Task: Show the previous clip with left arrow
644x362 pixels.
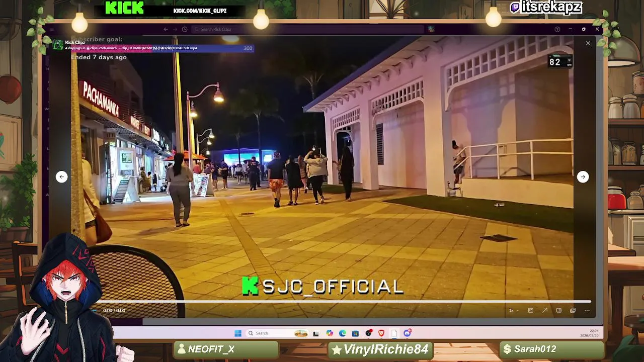Action: coord(61,176)
